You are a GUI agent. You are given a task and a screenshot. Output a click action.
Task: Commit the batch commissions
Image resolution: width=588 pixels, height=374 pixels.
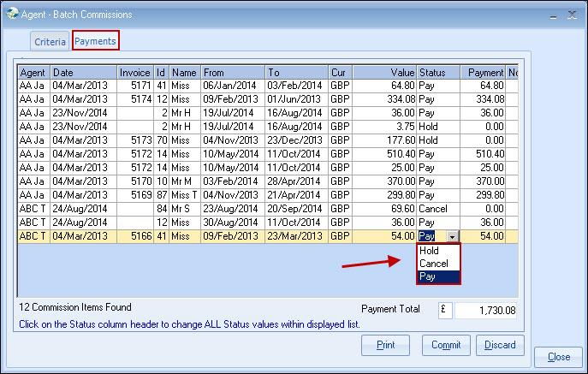(446, 345)
